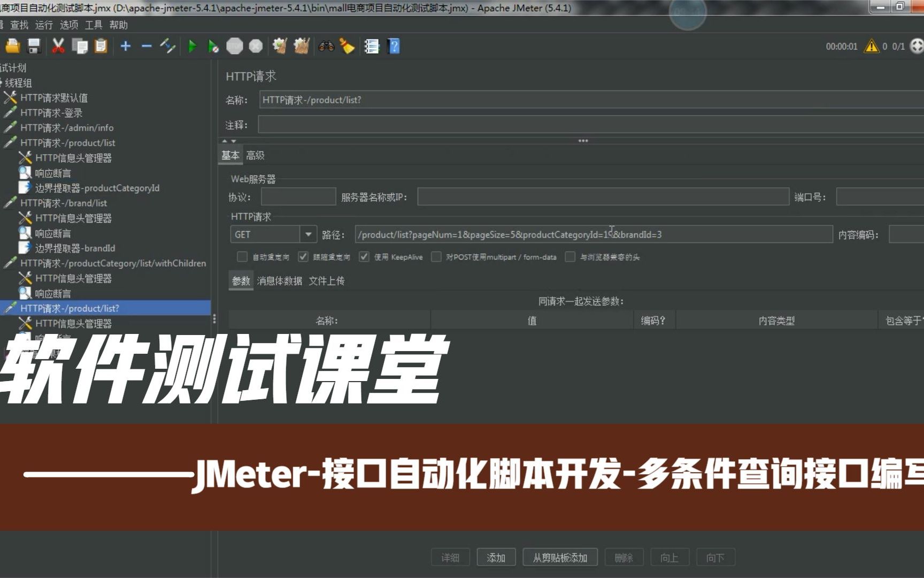
Task: Select HTTP信息头管理器 under /product/list?
Action: [73, 324]
